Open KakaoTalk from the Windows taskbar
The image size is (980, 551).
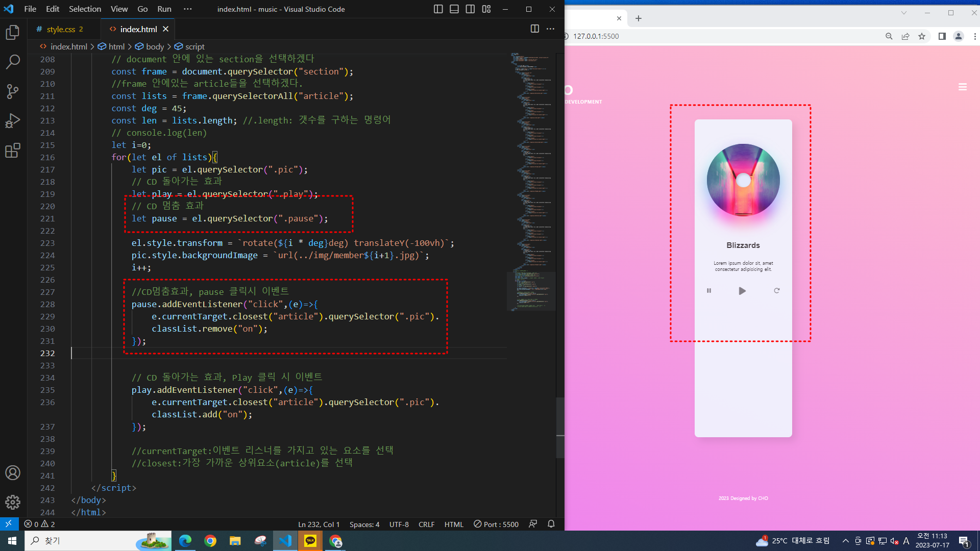(x=310, y=541)
